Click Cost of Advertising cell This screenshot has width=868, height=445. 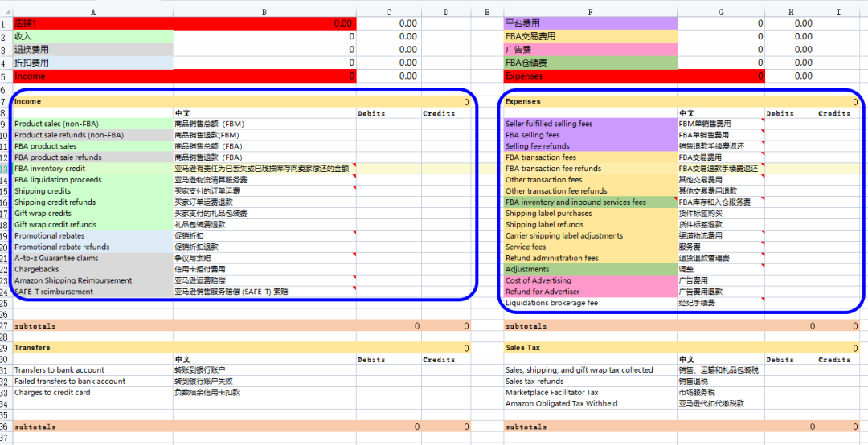590,280
